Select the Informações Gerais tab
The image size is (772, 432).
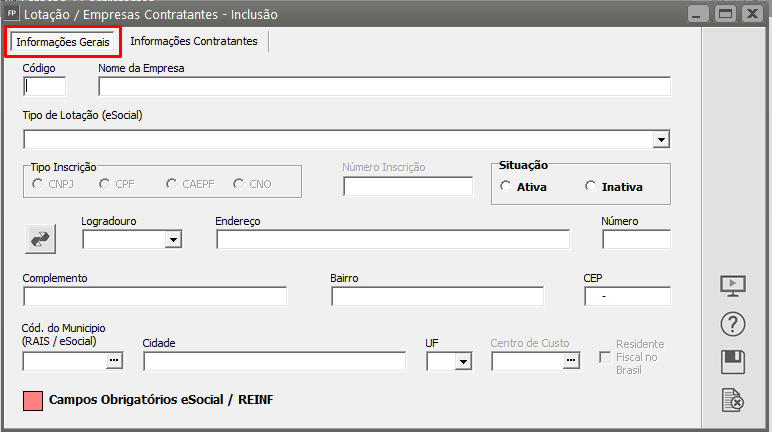[63, 42]
